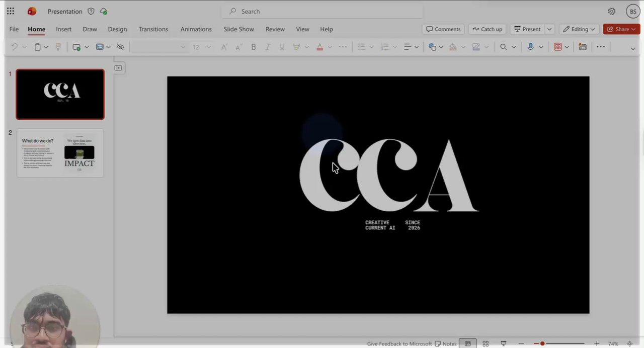Expand the Layout dropdown arrow

[108, 47]
